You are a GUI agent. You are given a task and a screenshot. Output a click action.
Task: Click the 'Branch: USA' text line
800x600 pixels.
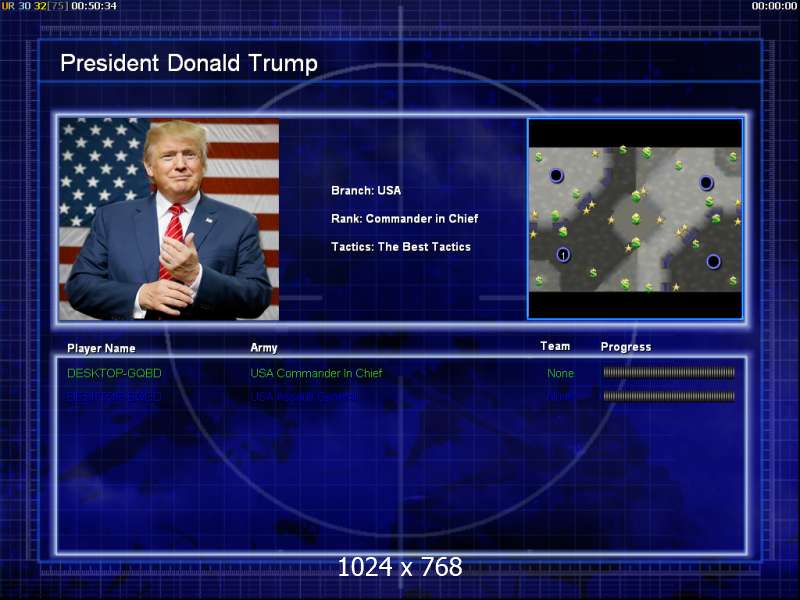366,191
